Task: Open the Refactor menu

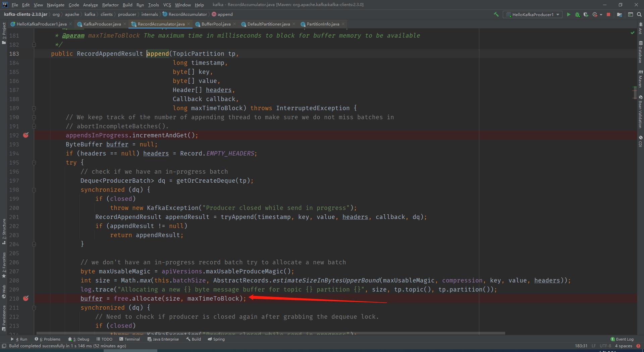Action: [x=110, y=5]
